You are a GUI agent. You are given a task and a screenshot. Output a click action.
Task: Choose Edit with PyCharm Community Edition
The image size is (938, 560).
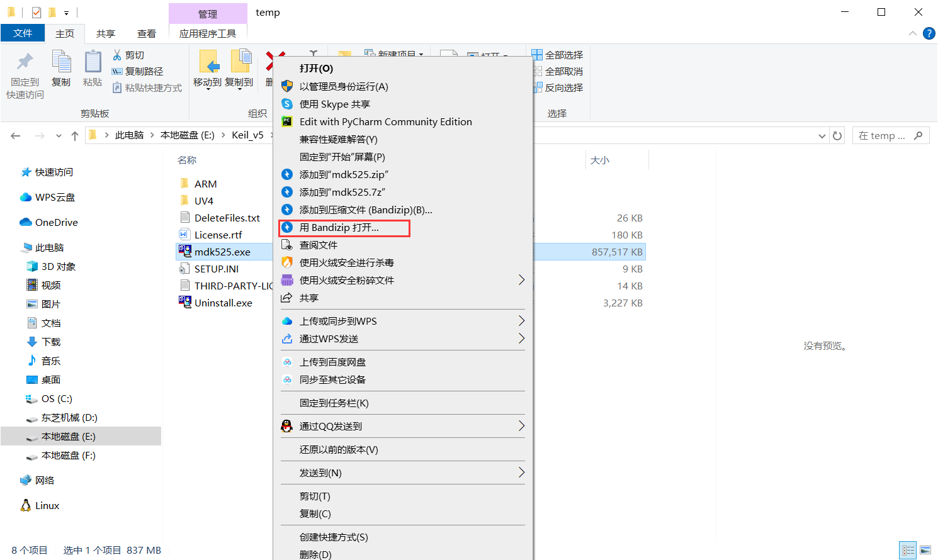403,121
